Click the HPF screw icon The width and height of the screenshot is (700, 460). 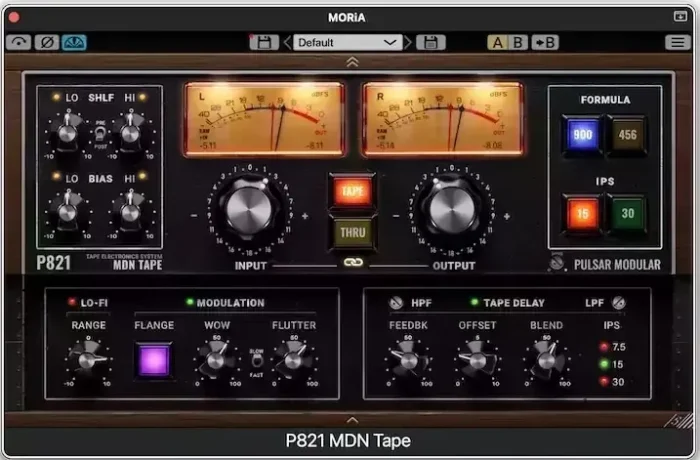click(x=395, y=302)
